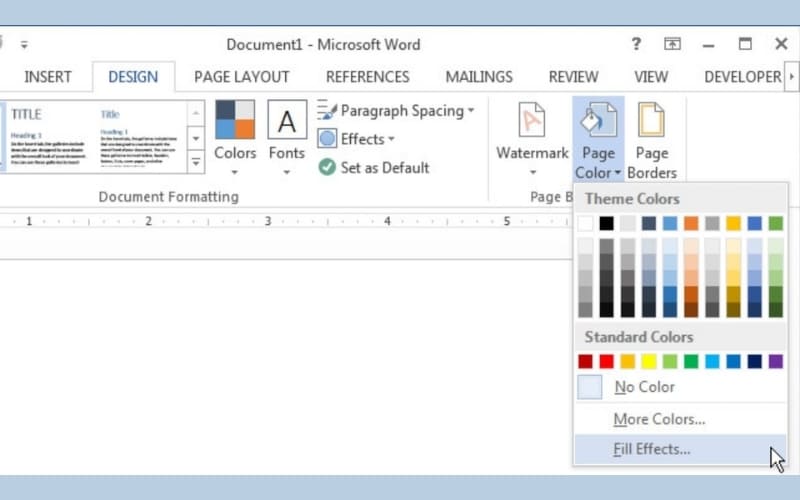
Task: Select the blue Title style set thumbnail
Action: pyautogui.click(x=139, y=136)
